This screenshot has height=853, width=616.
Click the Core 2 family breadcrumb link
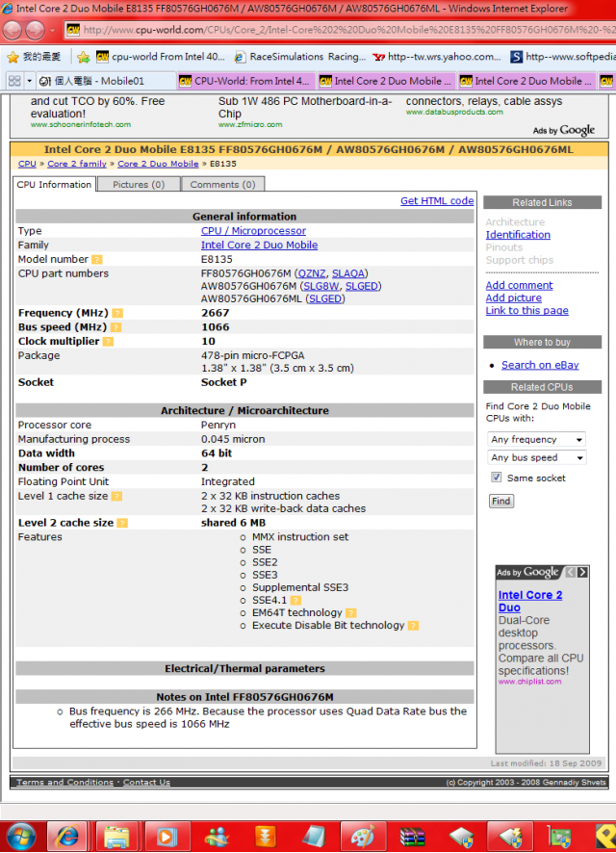pyautogui.click(x=77, y=164)
